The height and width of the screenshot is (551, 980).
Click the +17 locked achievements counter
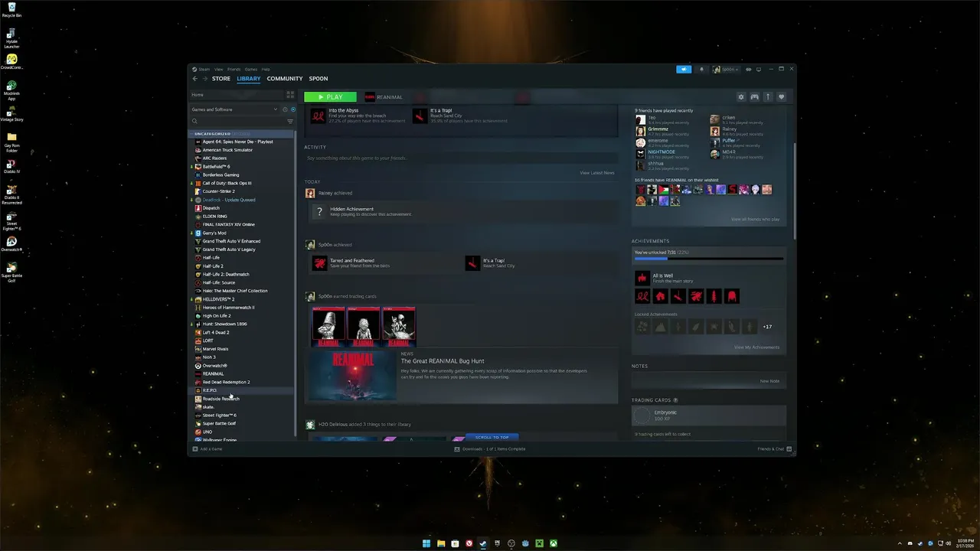(x=767, y=327)
